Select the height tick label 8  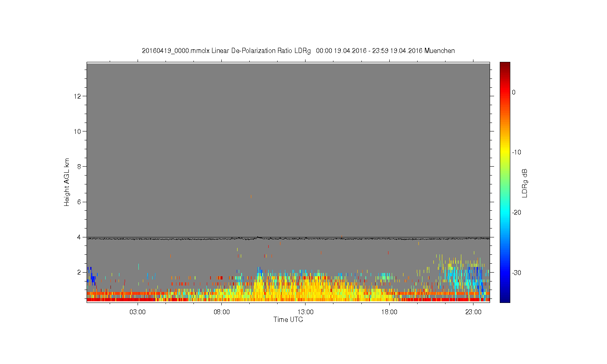(79, 167)
